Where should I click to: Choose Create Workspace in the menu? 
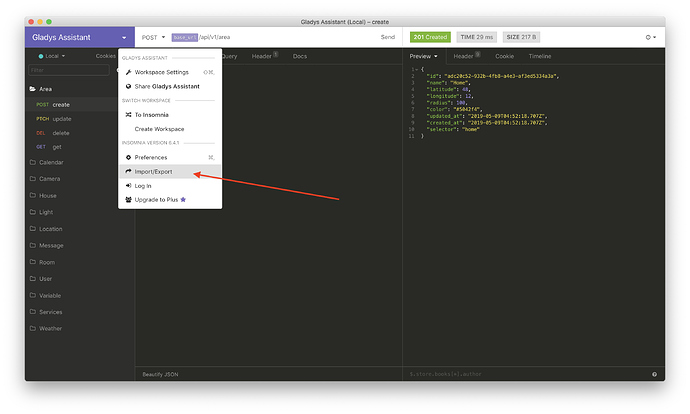click(x=170, y=129)
